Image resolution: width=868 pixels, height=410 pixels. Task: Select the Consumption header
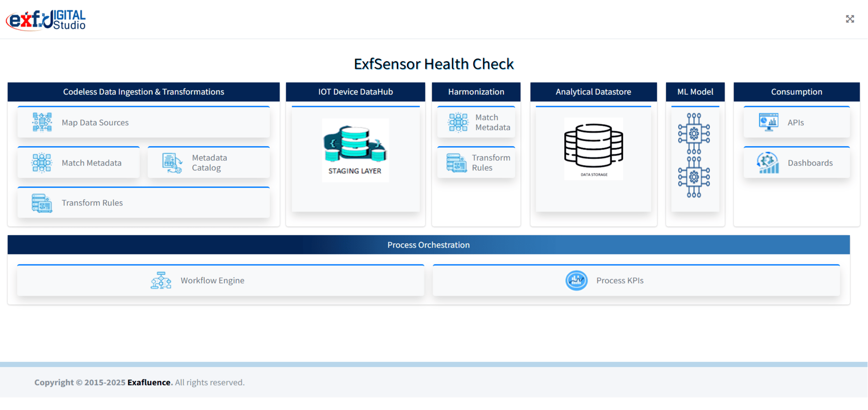[x=797, y=92]
